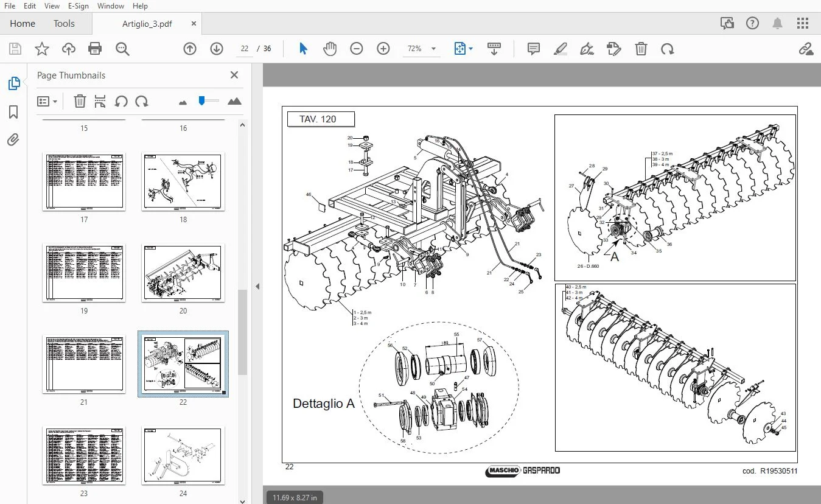
Task: Select page 24 thumbnail
Action: click(x=183, y=456)
